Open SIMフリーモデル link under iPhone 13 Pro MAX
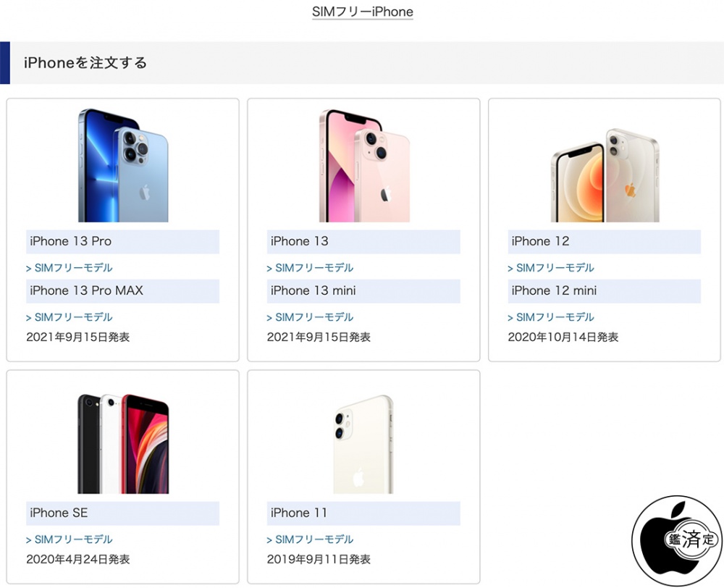The width and height of the screenshot is (724, 588). [x=70, y=317]
